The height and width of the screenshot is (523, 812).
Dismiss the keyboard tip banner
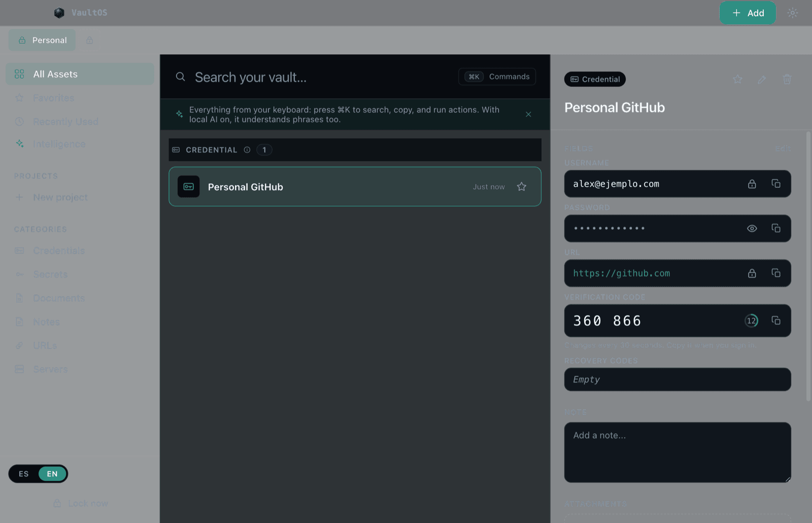(x=528, y=114)
